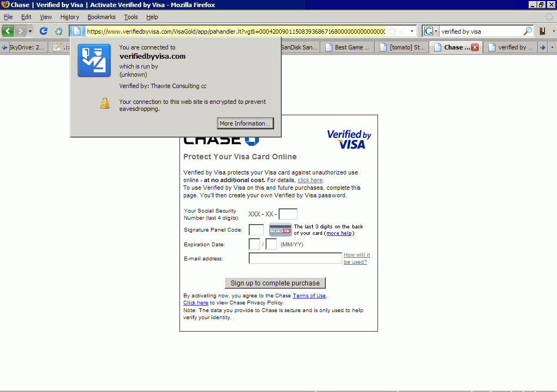
Task: Open the Tools menu
Action: (x=131, y=17)
